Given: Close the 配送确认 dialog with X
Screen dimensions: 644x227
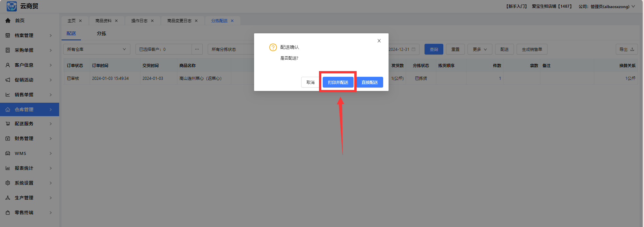Looking at the screenshot, I should tap(379, 41).
